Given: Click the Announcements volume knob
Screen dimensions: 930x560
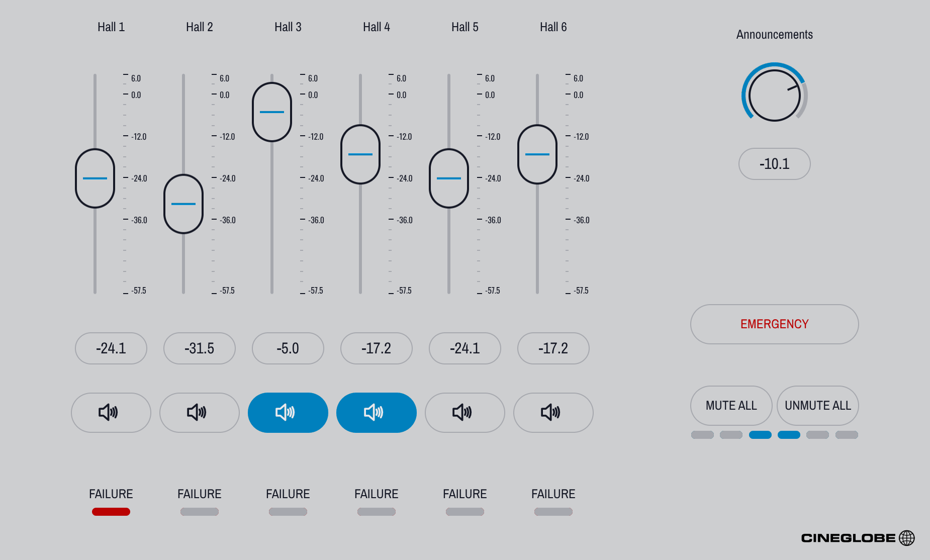Looking at the screenshot, I should (774, 96).
